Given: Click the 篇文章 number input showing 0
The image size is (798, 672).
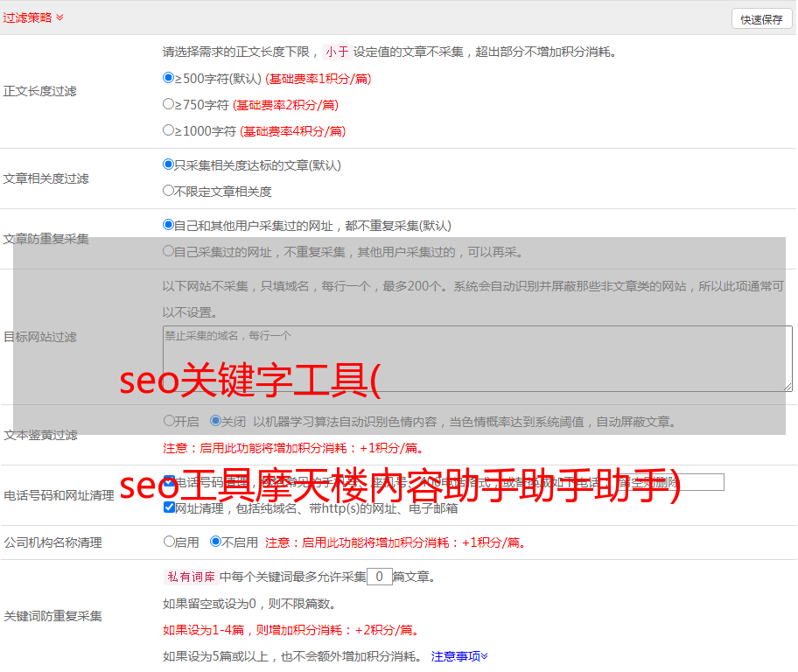Looking at the screenshot, I should click(x=379, y=577).
